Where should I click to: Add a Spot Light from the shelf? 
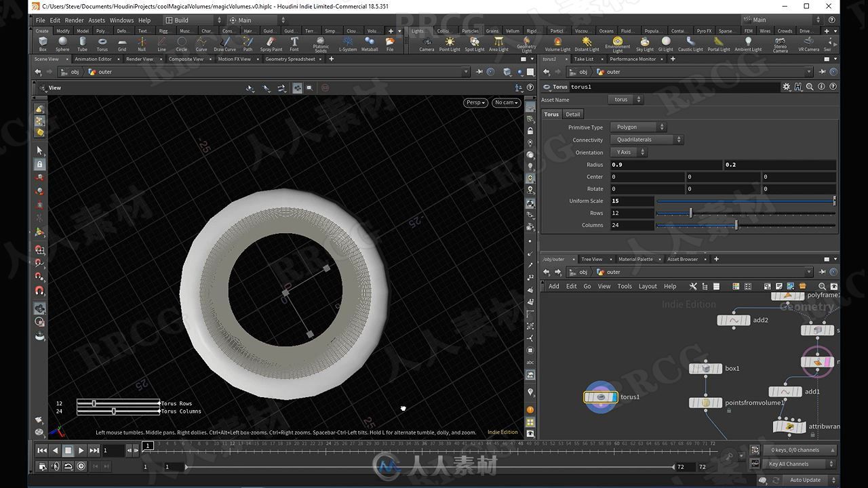click(475, 44)
